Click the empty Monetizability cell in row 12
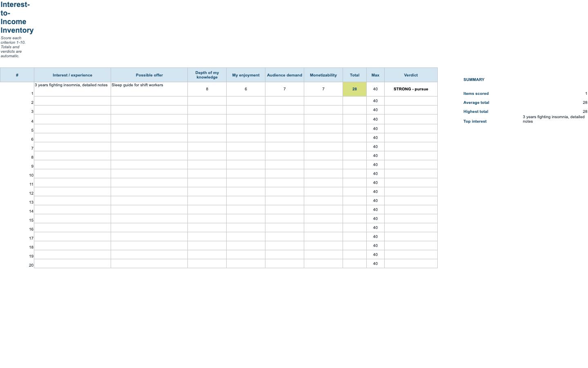The height and width of the screenshot is (368, 588). (x=323, y=192)
